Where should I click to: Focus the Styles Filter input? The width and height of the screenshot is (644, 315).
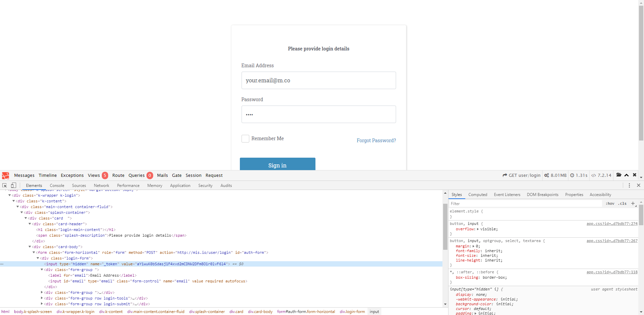coord(526,203)
